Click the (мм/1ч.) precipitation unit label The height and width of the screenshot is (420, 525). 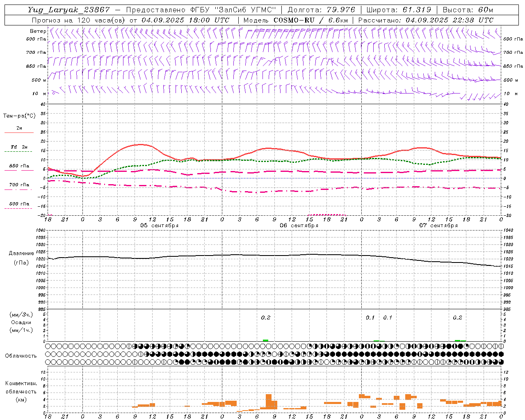[21, 330]
